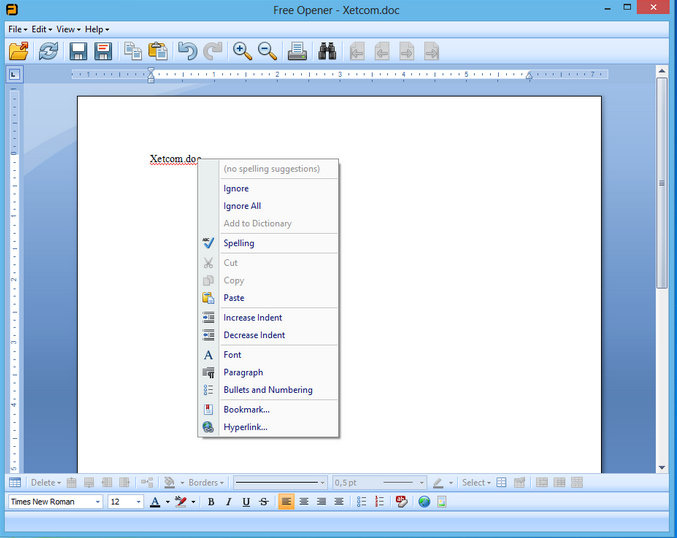Open the Help menu
The image size is (677, 538).
[97, 29]
